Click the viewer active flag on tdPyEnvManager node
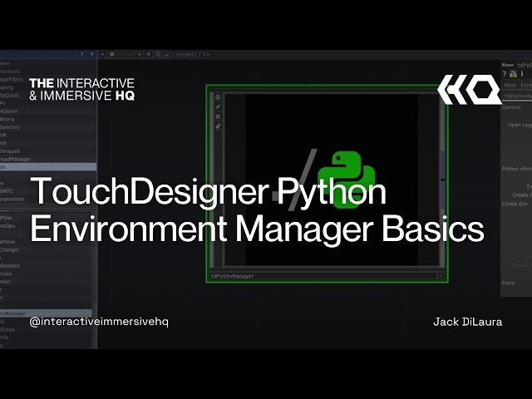This screenshot has height=399, width=532. [218, 96]
